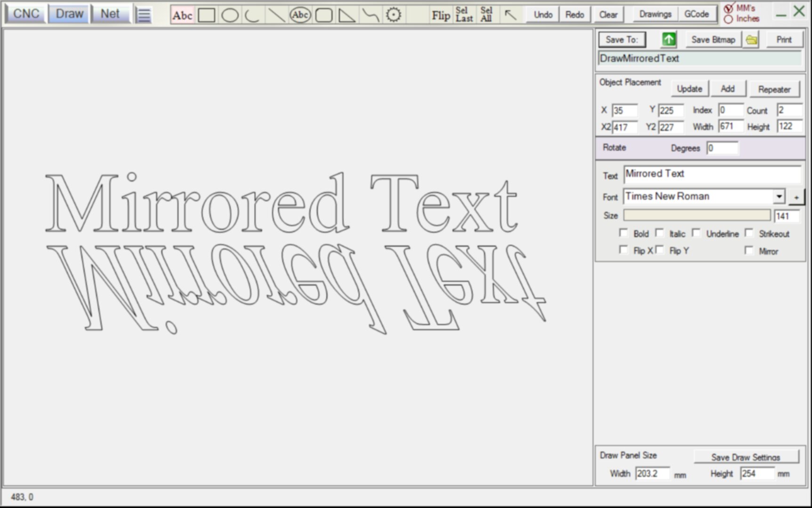812x508 pixels.
Task: Open the Drawings list
Action: point(655,14)
